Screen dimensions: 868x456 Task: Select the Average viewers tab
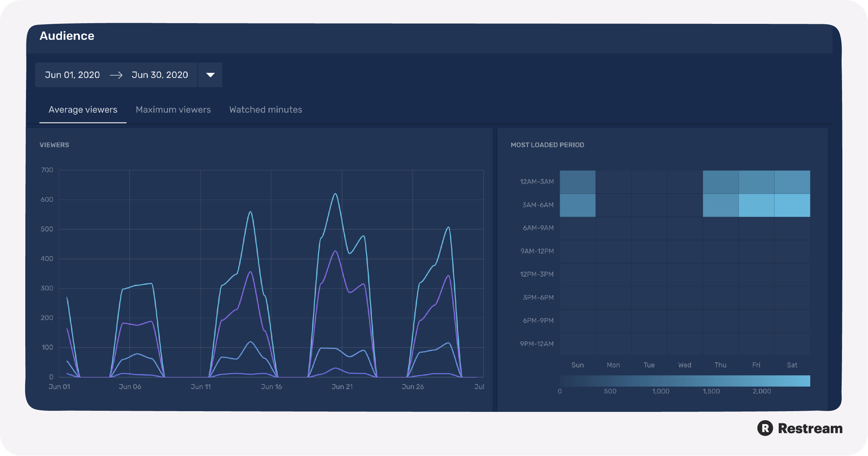(83, 110)
